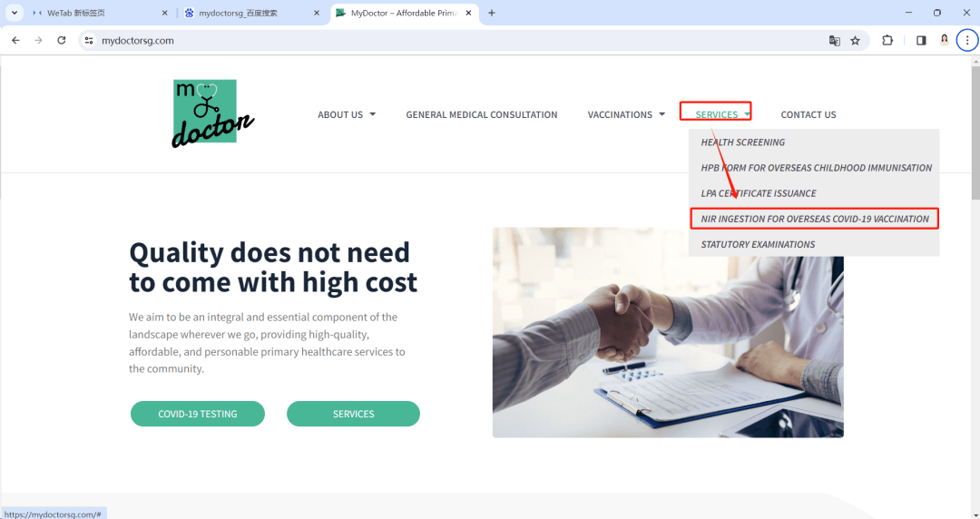The image size is (980, 519).
Task: Open the Contact Us link
Action: tap(808, 114)
